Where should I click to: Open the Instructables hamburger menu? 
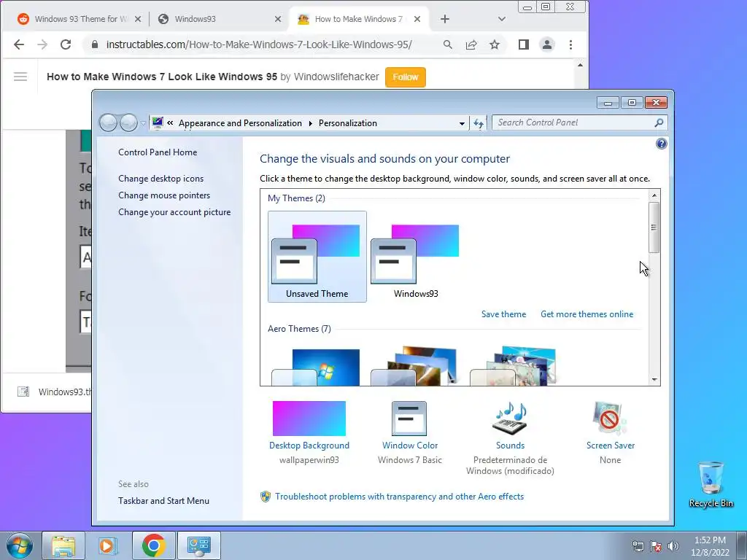pyautogui.click(x=20, y=77)
